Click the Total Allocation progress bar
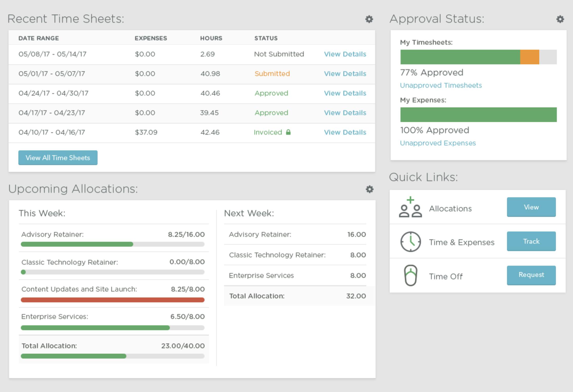 click(113, 356)
